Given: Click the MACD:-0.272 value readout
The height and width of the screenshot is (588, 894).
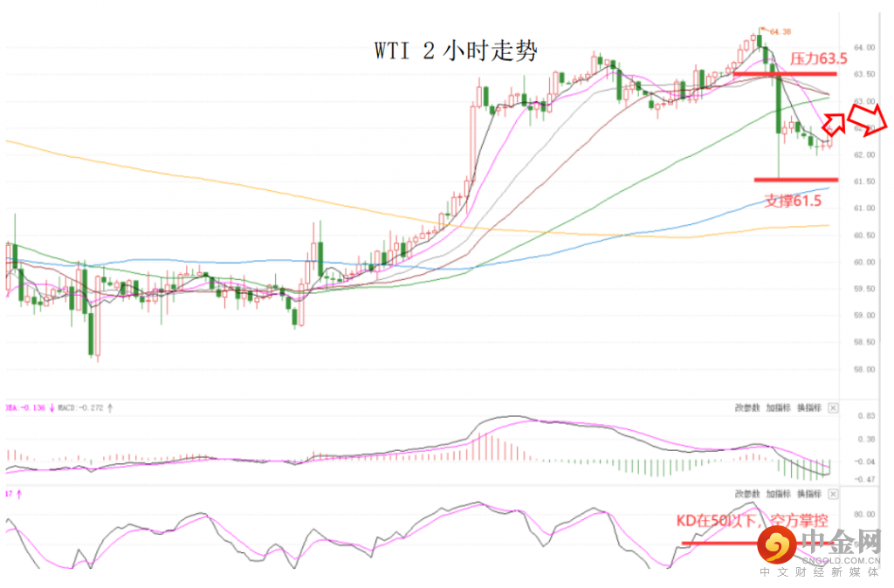Looking at the screenshot, I should [81, 408].
